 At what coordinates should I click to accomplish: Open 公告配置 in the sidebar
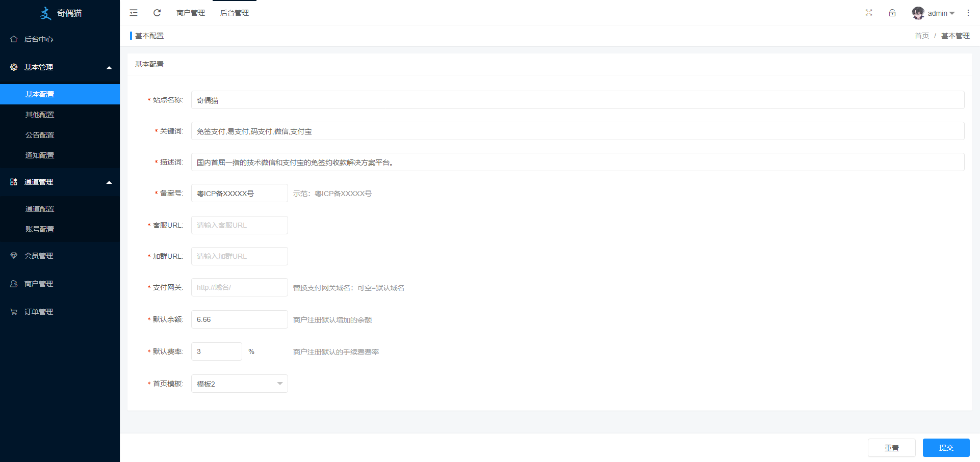60,135
